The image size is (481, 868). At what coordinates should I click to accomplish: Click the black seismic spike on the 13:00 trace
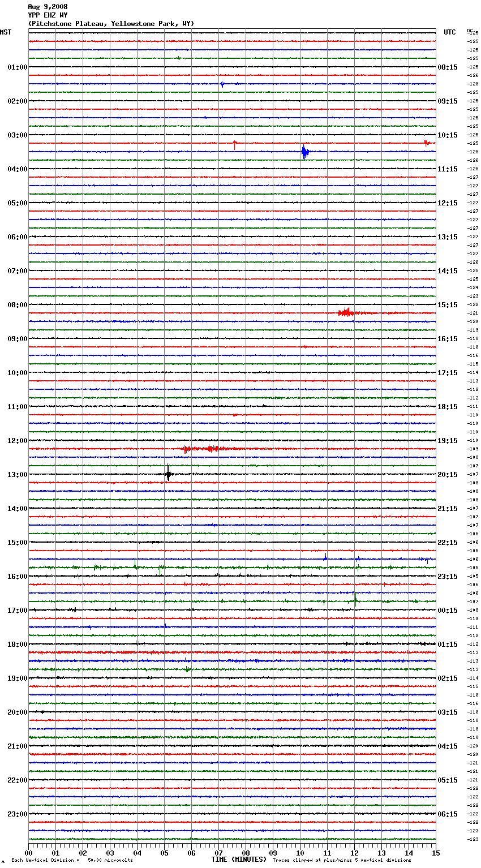[168, 474]
